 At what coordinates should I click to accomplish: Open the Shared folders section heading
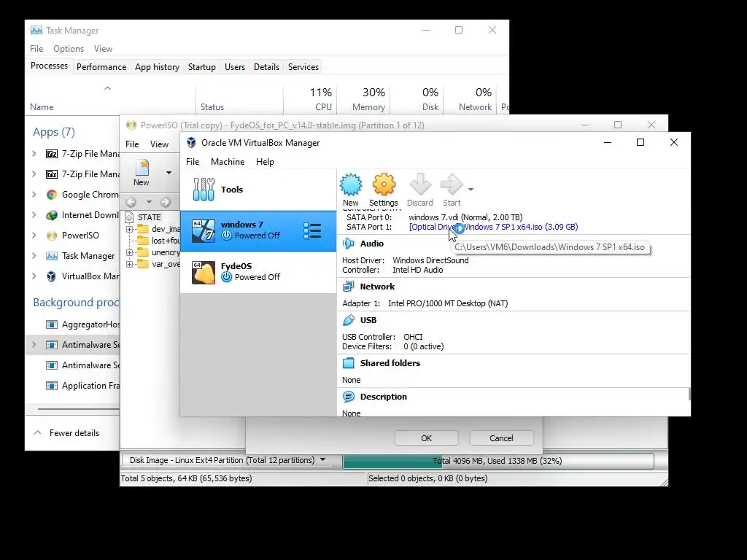[x=390, y=363]
